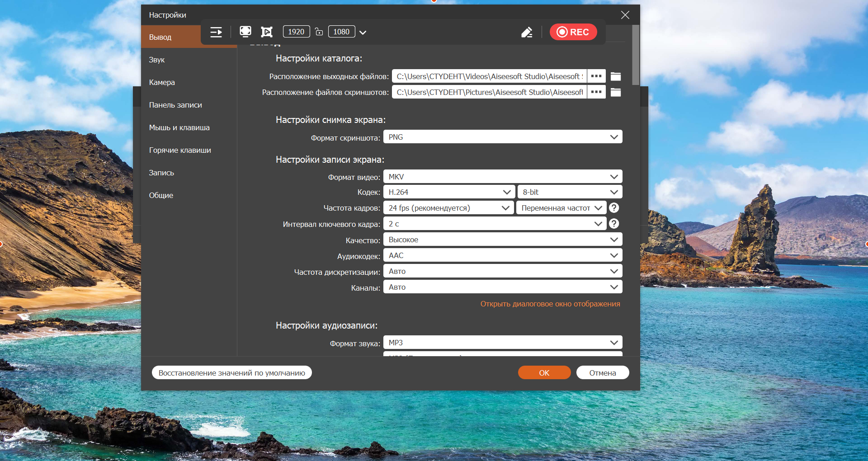This screenshot has width=868, height=461.
Task: Select the full screen capture icon
Action: (245, 32)
